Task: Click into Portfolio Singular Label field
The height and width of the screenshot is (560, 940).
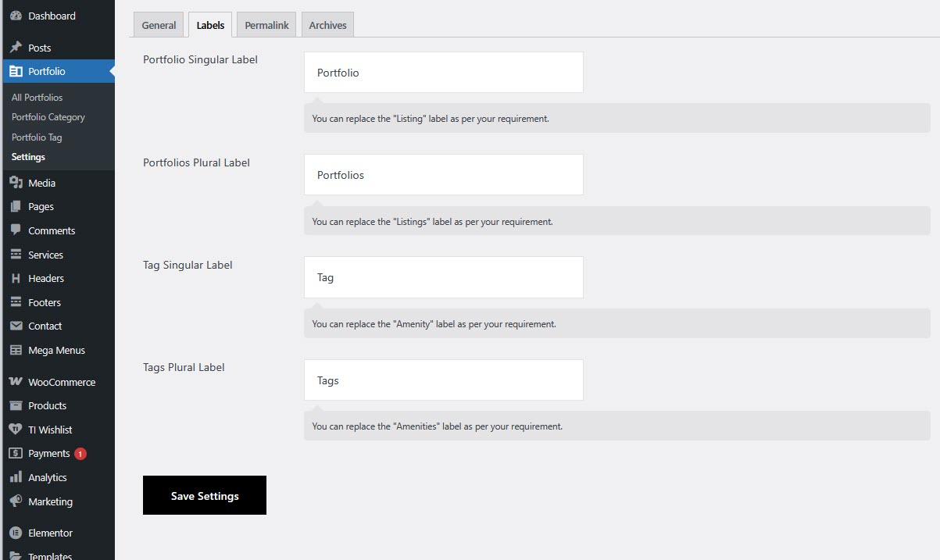Action: [x=443, y=73]
